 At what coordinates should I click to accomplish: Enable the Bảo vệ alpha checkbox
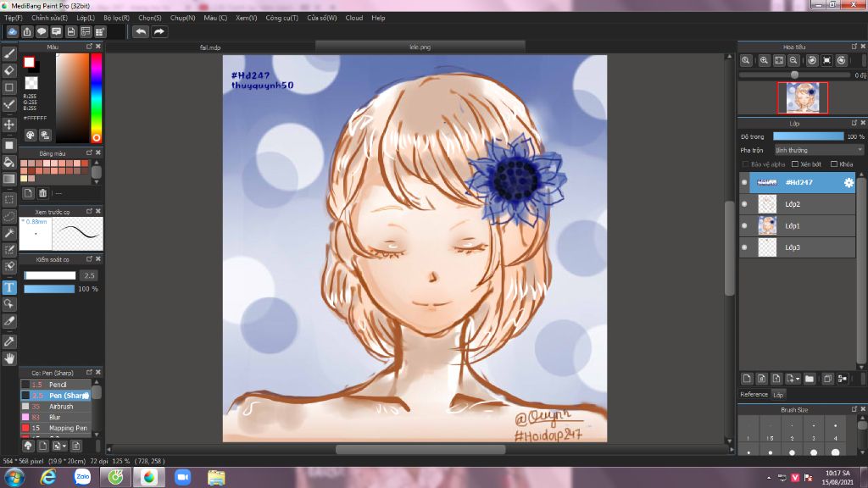(x=746, y=164)
